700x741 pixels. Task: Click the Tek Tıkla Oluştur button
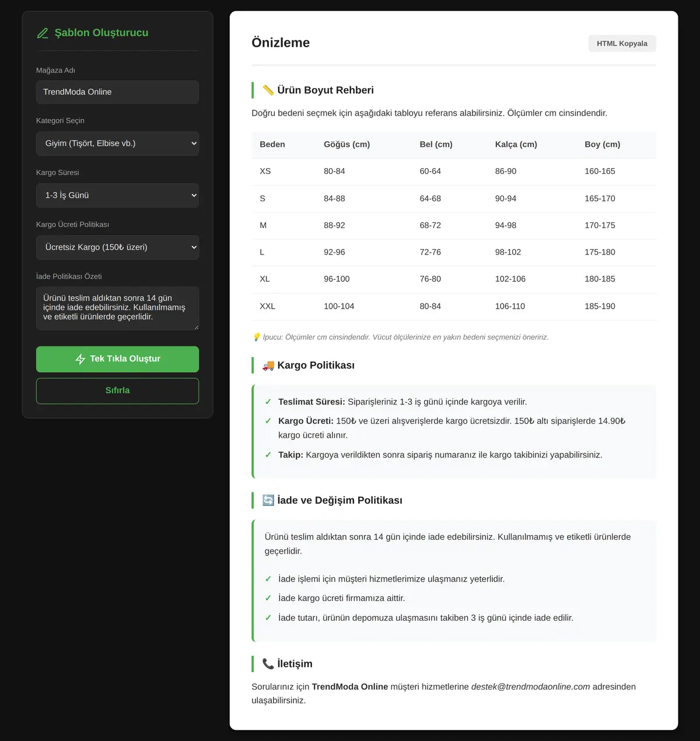(x=117, y=359)
